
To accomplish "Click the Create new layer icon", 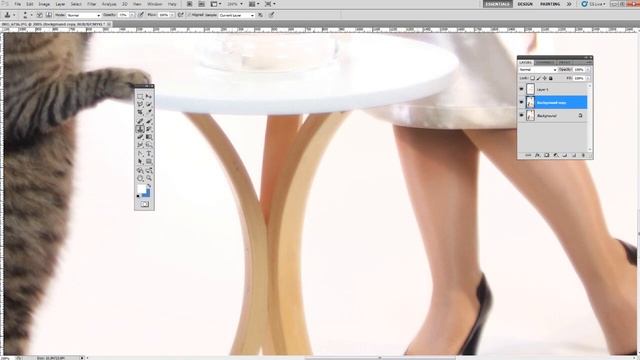I will coord(574,155).
